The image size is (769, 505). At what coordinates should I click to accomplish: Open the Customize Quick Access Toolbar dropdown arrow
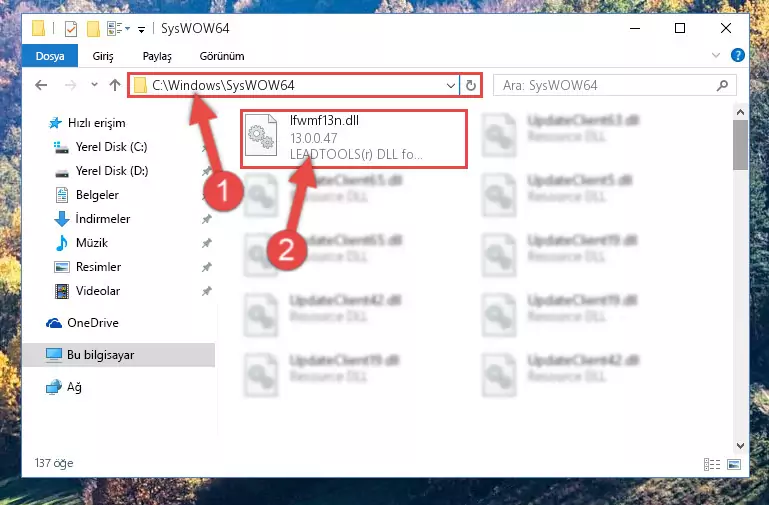pyautogui.click(x=141, y=30)
